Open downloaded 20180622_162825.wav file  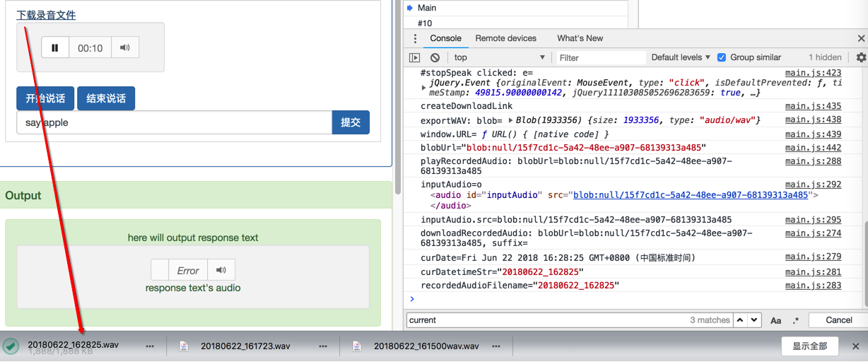(73, 345)
